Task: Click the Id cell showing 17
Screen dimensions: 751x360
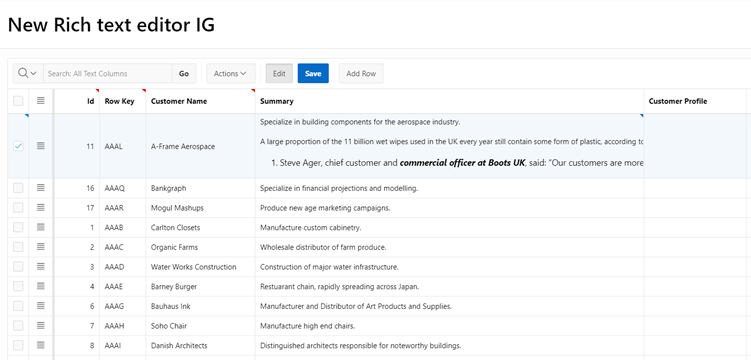Action: [77, 208]
